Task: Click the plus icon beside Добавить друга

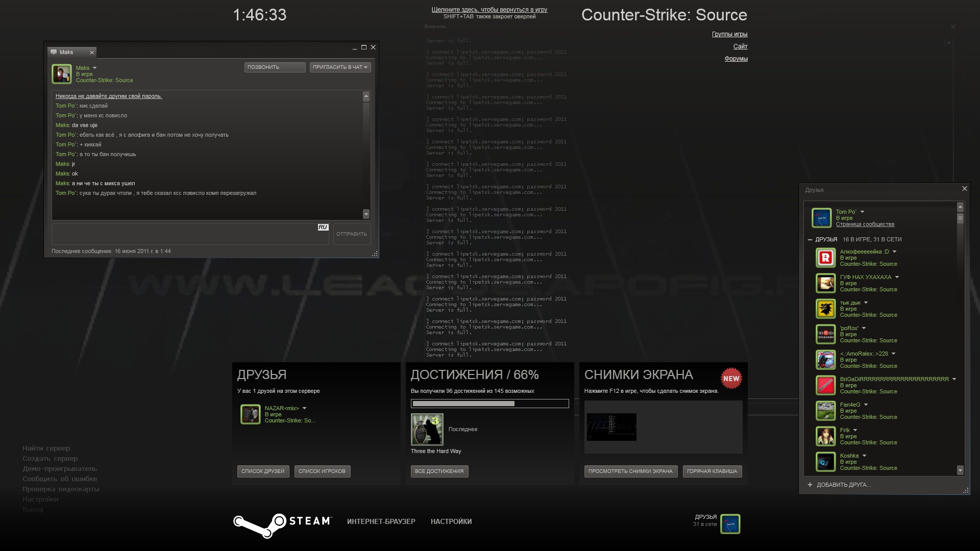Action: 810,485
